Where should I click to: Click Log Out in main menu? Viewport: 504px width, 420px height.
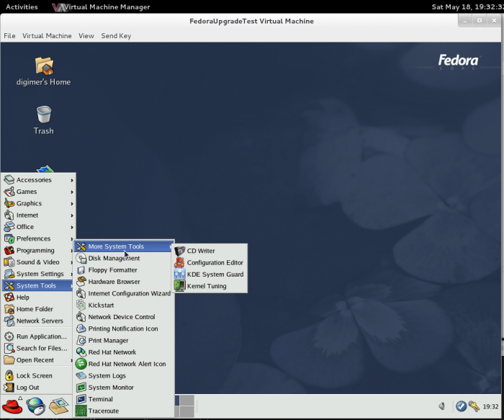pyautogui.click(x=27, y=388)
